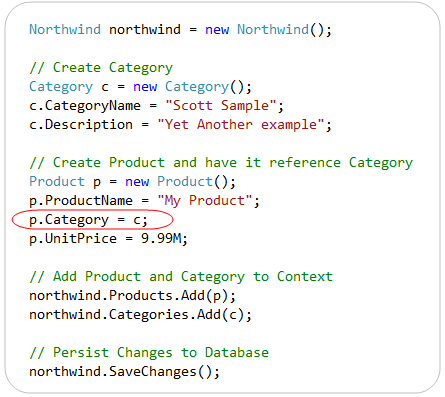Click the circled p.Category = c; line

[88, 220]
